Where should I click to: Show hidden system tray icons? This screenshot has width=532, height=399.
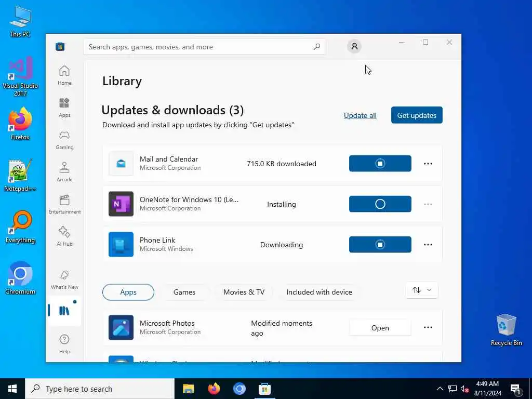[x=440, y=389]
